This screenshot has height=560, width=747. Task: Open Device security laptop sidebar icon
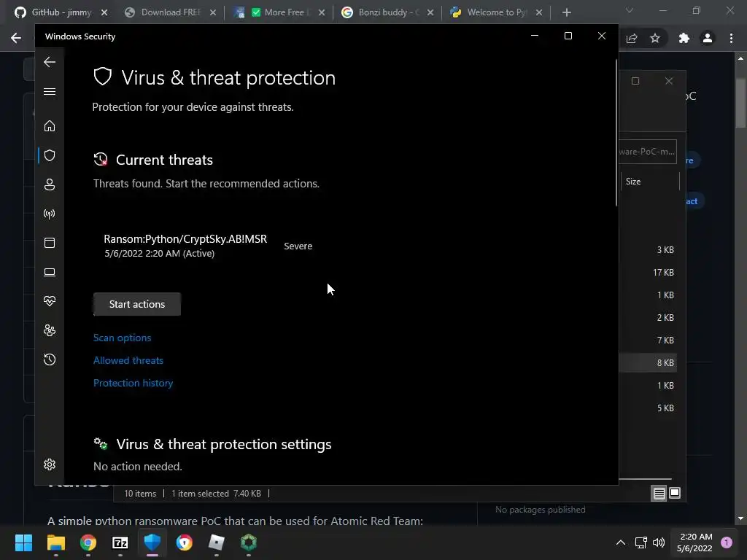[x=50, y=272]
